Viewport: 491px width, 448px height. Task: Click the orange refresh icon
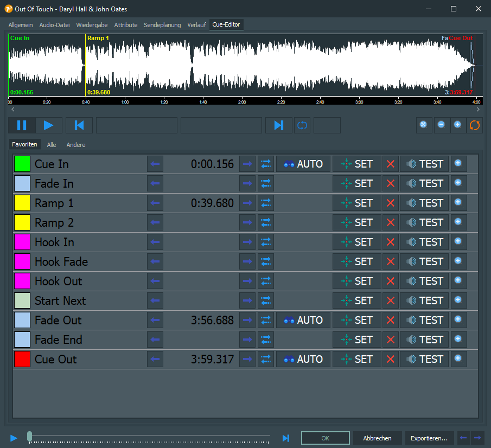pos(474,125)
